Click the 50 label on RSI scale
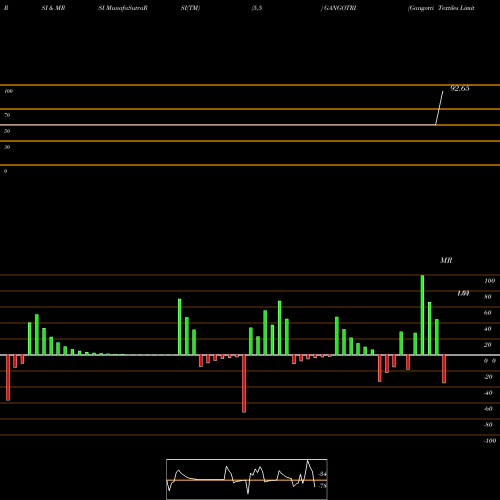Viewport: 500px width, 500px height. pyautogui.click(x=7, y=131)
